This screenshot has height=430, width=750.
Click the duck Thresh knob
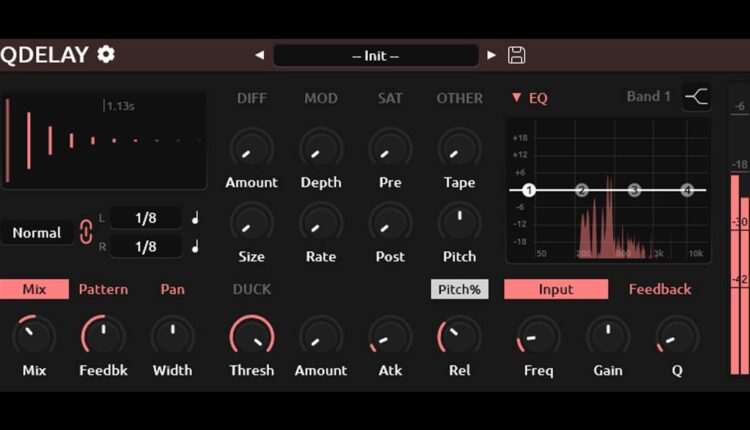tap(252, 337)
